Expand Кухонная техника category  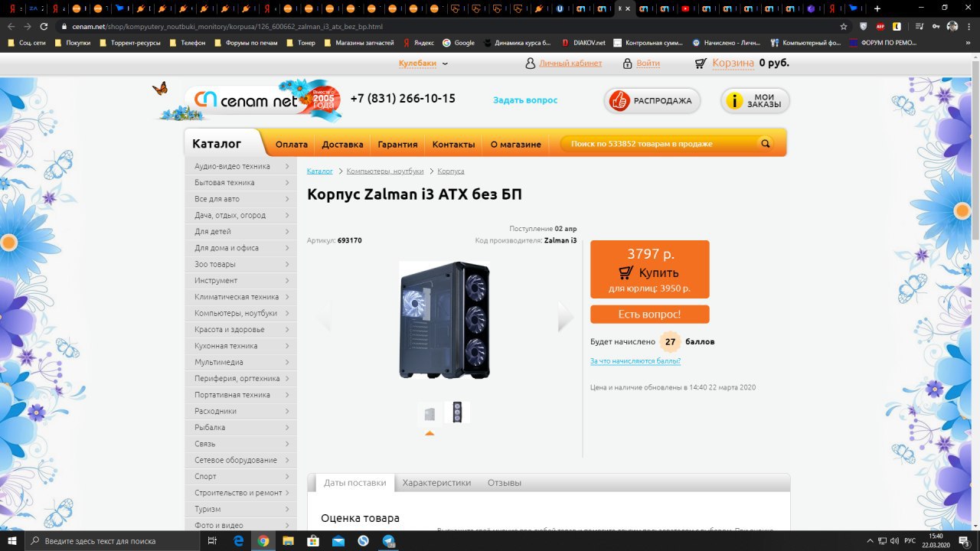(240, 346)
